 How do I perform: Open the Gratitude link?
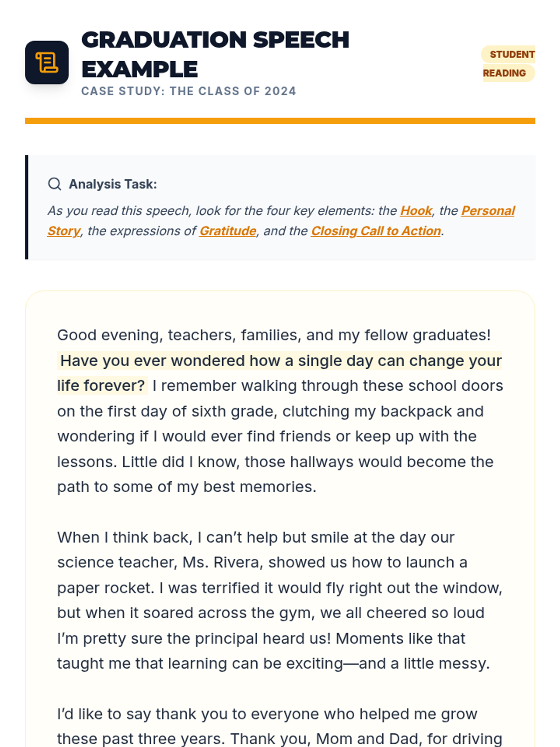point(228,231)
